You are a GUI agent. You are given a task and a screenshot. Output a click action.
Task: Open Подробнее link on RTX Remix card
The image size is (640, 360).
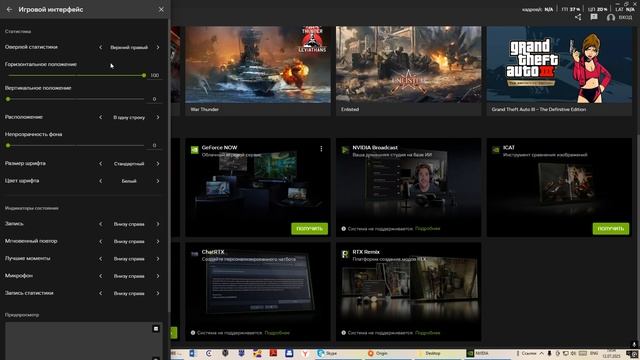tap(427, 333)
